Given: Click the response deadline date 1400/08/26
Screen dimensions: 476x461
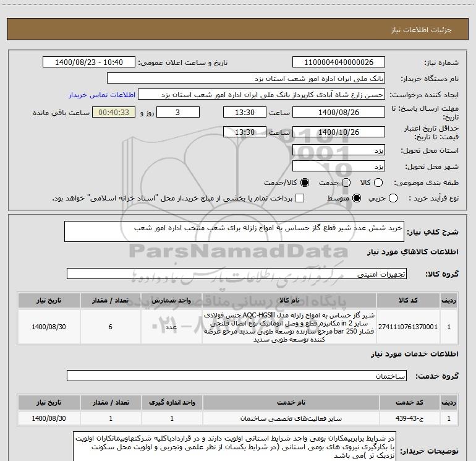Looking at the screenshot, I should [339, 112].
